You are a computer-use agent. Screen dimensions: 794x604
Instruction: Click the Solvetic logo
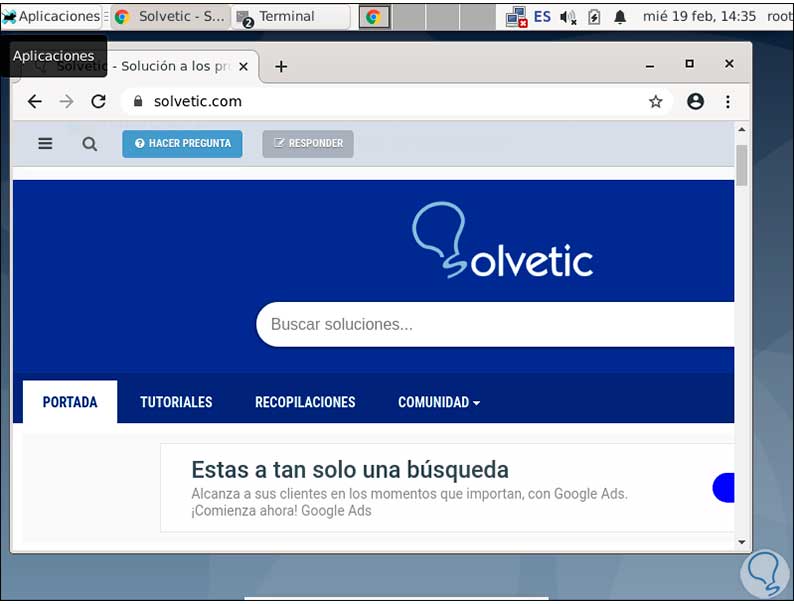pos(502,240)
